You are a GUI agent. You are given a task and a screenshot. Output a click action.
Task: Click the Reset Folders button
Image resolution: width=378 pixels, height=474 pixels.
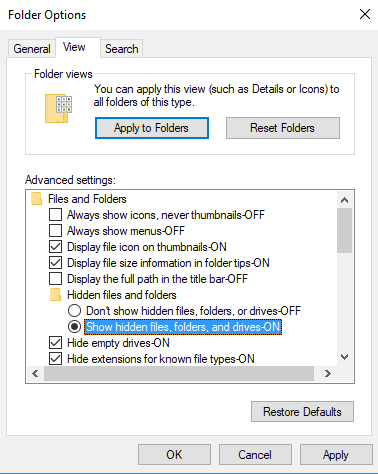[283, 128]
